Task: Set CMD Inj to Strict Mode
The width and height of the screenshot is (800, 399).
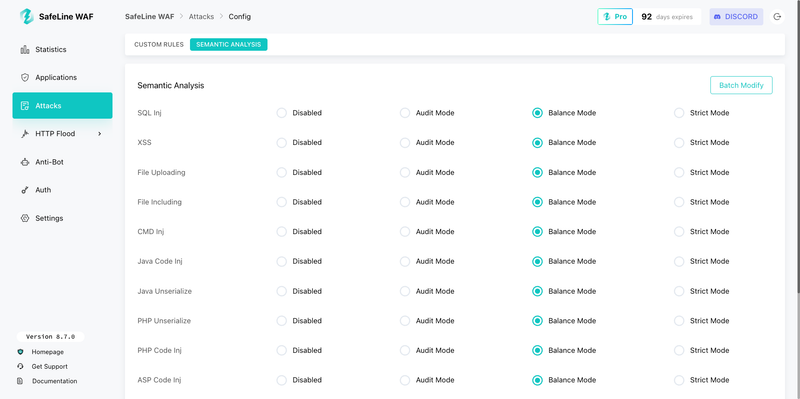Action: click(679, 232)
